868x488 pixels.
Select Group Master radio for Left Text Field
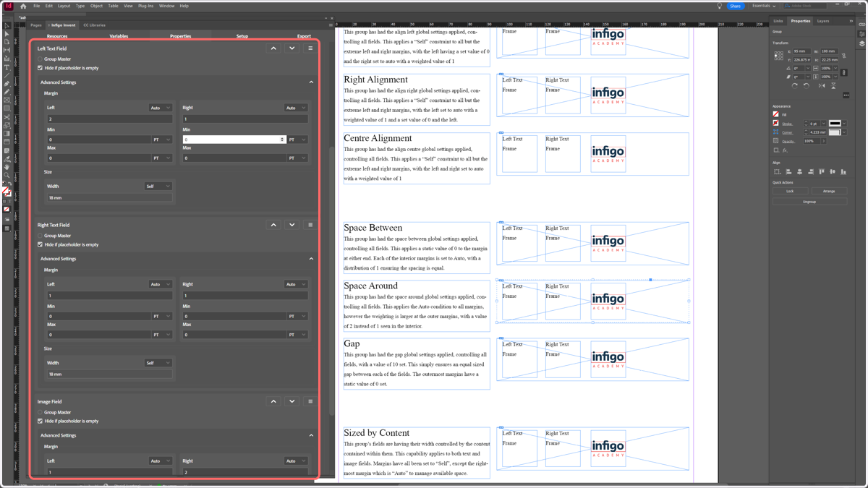click(40, 59)
